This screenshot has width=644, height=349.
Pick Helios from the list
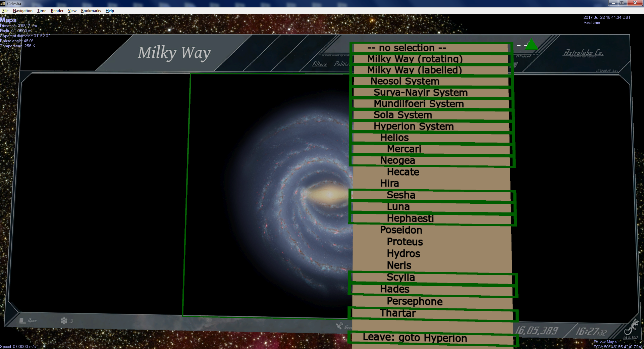[x=432, y=138]
